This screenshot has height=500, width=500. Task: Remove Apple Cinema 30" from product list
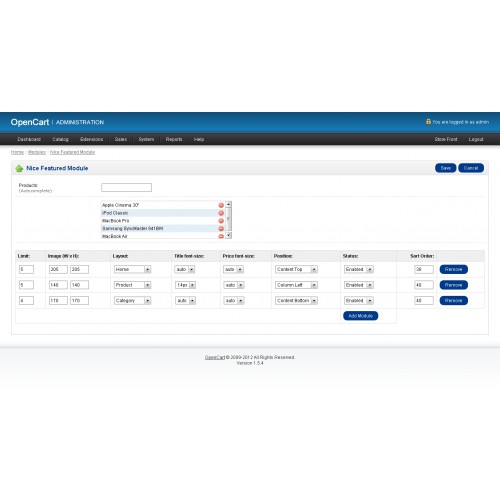click(x=221, y=205)
